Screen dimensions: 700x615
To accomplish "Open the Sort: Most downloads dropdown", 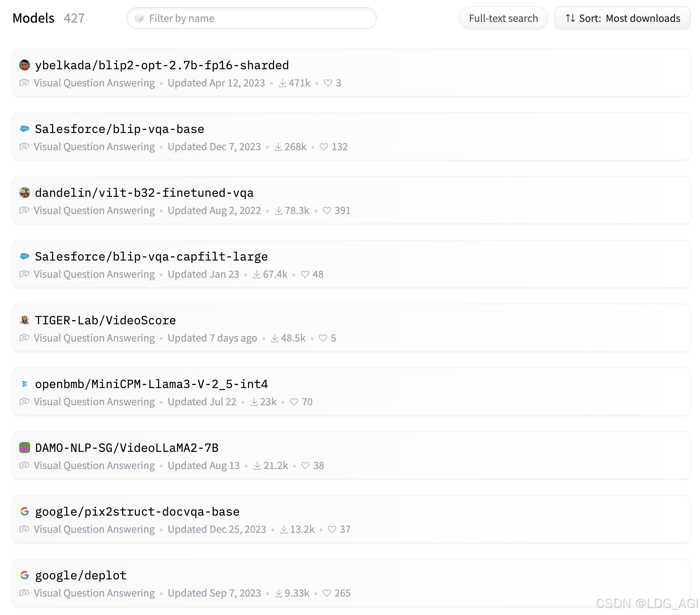I will click(622, 18).
